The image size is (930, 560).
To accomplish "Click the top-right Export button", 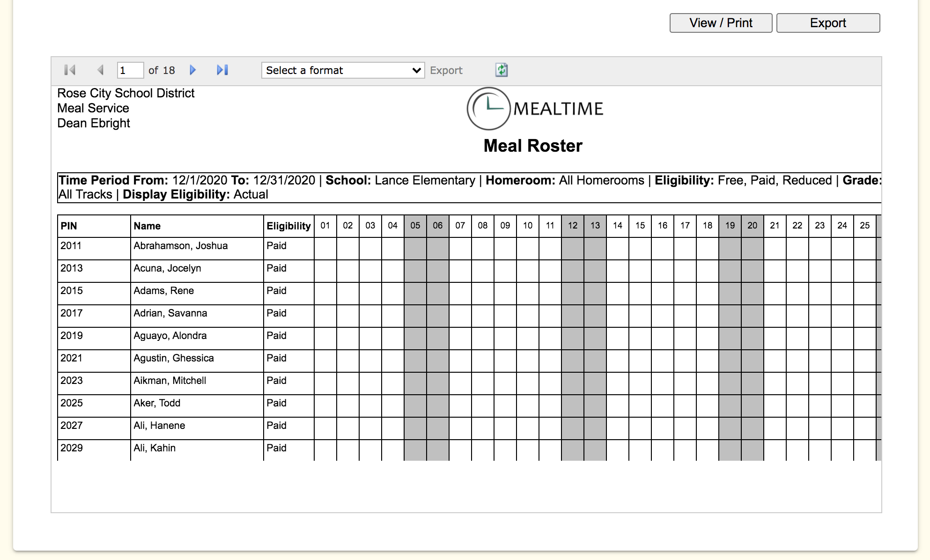I will (827, 23).
